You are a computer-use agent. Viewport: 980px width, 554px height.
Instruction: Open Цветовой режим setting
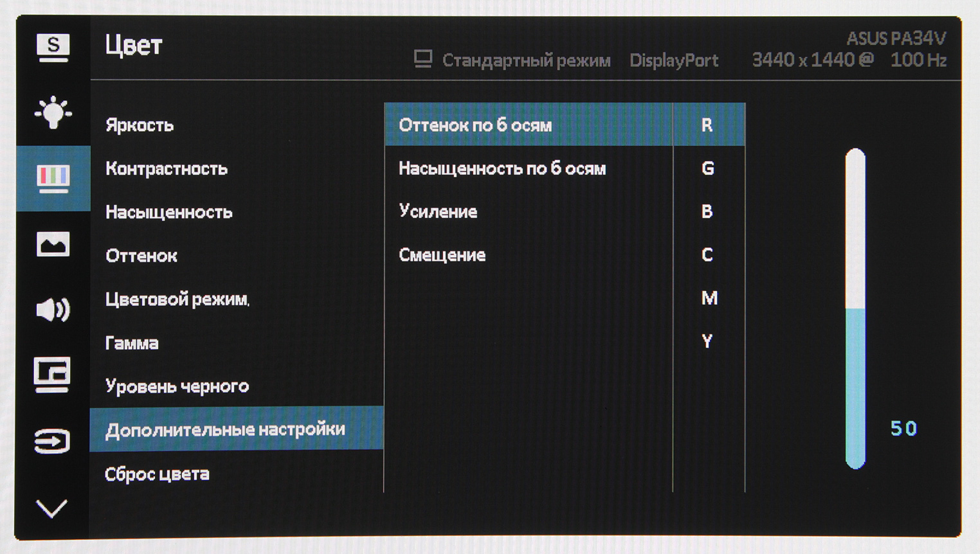177,299
